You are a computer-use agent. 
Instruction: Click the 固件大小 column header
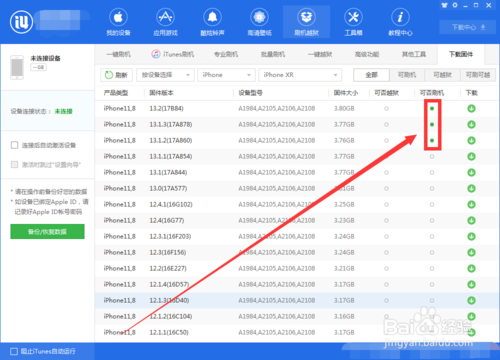click(x=346, y=93)
